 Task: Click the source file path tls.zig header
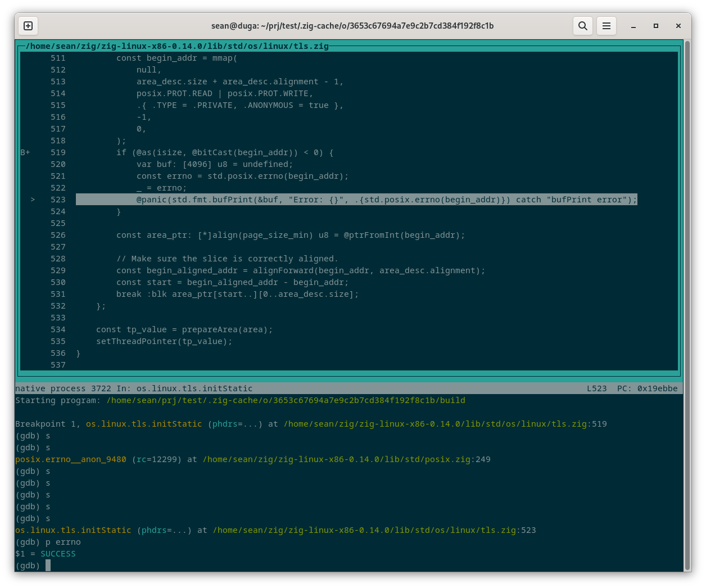tap(177, 46)
